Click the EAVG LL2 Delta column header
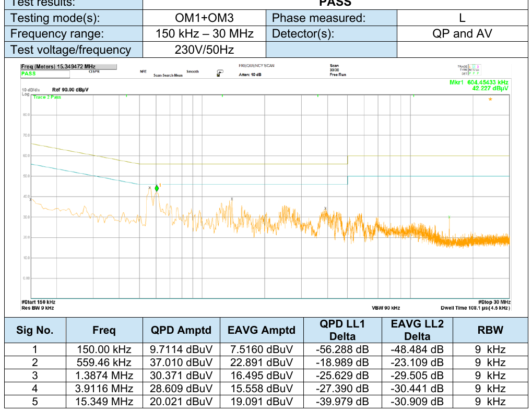Screen dimensions: 532x412 click(417, 330)
